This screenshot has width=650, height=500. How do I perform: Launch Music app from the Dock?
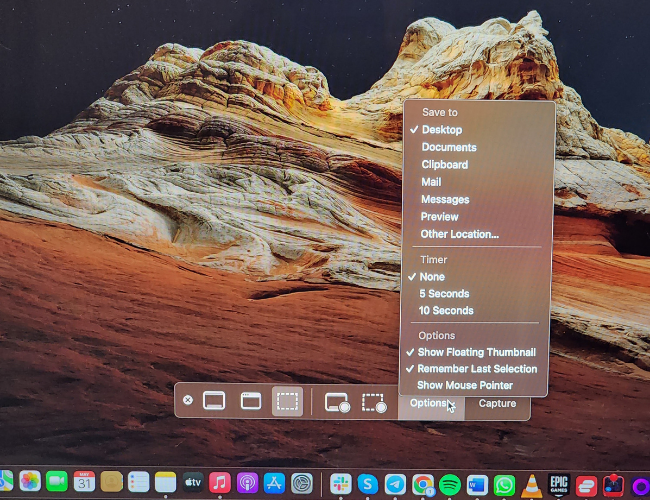(220, 483)
